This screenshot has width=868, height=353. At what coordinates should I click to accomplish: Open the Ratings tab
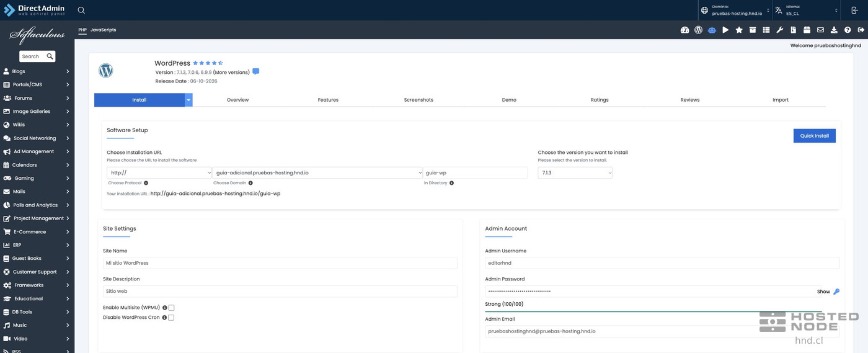[x=600, y=100]
